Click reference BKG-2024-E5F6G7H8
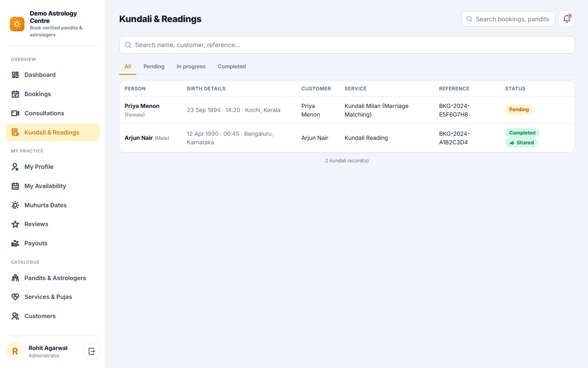Screen dimensions: 588x368 tap(454, 110)
